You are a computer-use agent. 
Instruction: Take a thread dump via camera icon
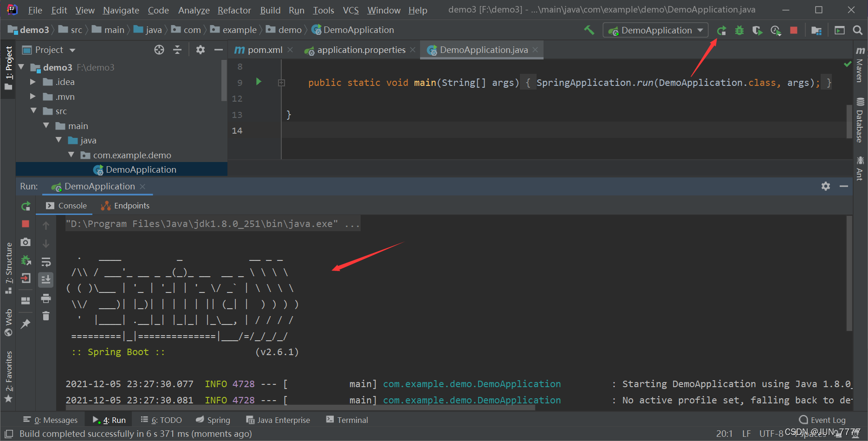point(26,242)
